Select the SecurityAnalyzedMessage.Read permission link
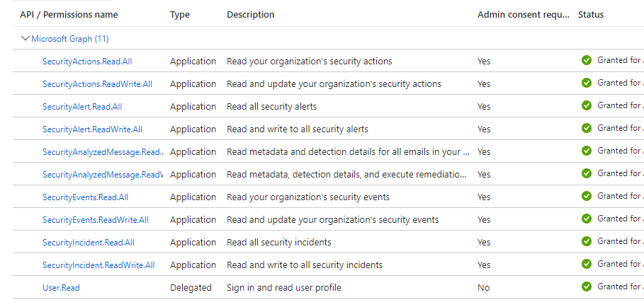Screen dimensions: 644x307 (x=103, y=152)
